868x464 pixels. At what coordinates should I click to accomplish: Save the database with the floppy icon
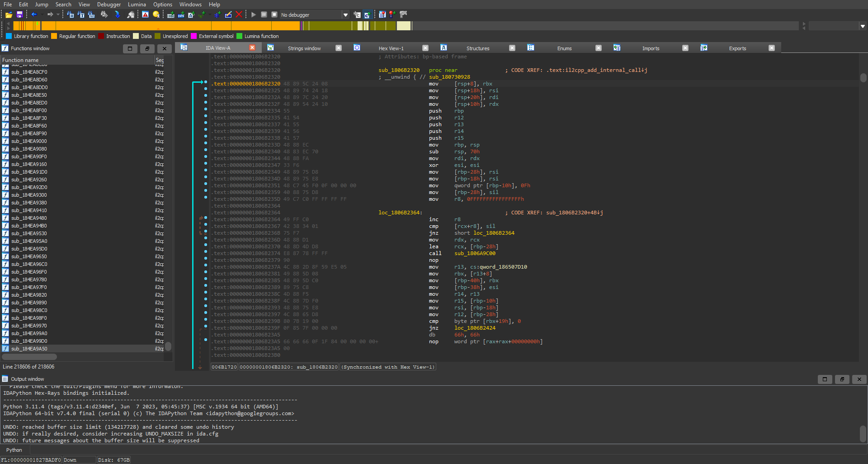19,15
